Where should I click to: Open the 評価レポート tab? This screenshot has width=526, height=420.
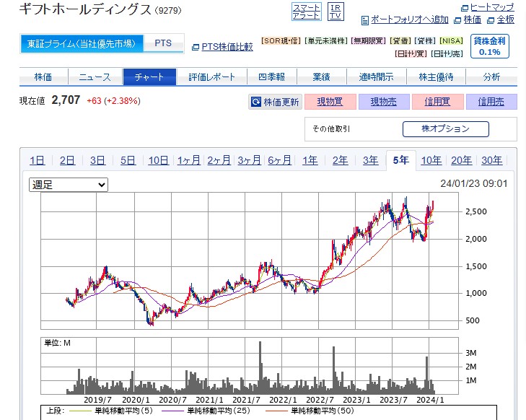click(211, 76)
